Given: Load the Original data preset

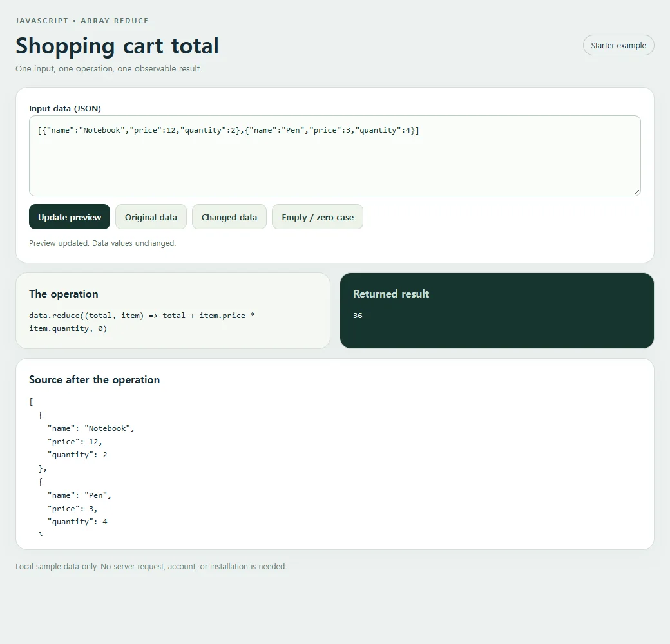Looking at the screenshot, I should 151,217.
